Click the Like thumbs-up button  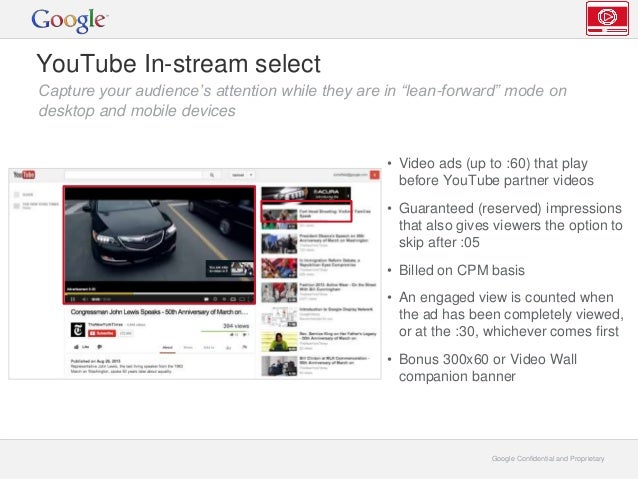coord(81,347)
